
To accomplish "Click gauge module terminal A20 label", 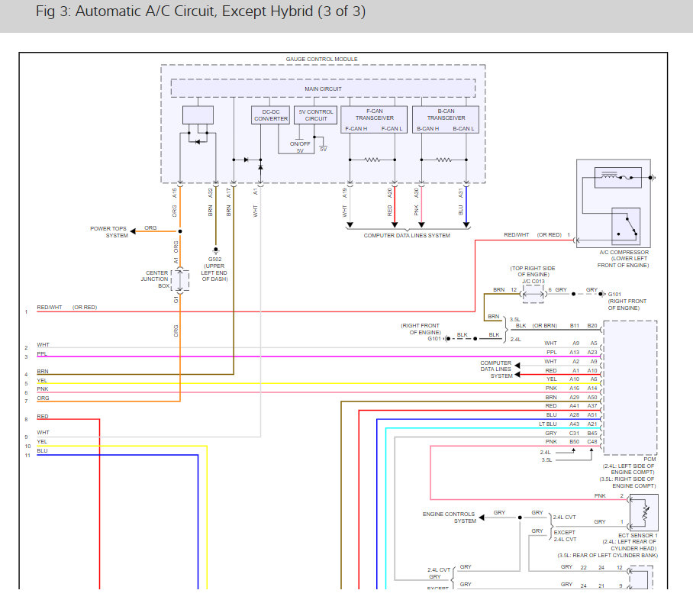I will (x=389, y=193).
